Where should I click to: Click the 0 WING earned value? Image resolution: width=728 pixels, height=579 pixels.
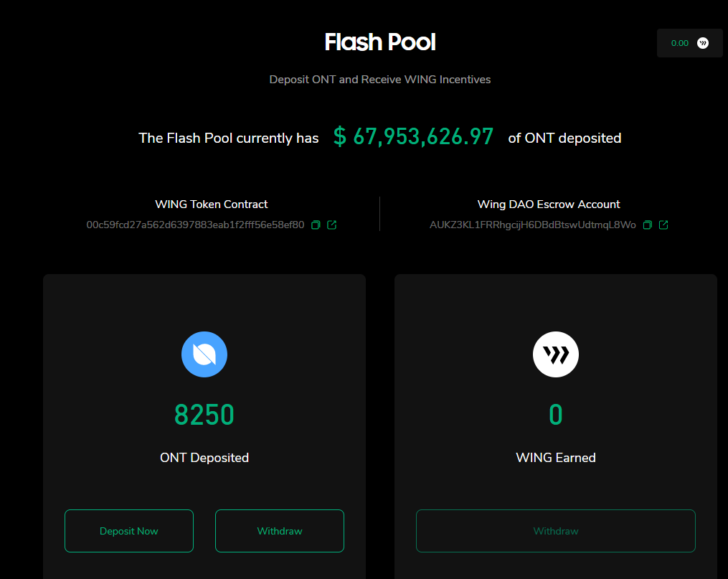(556, 415)
